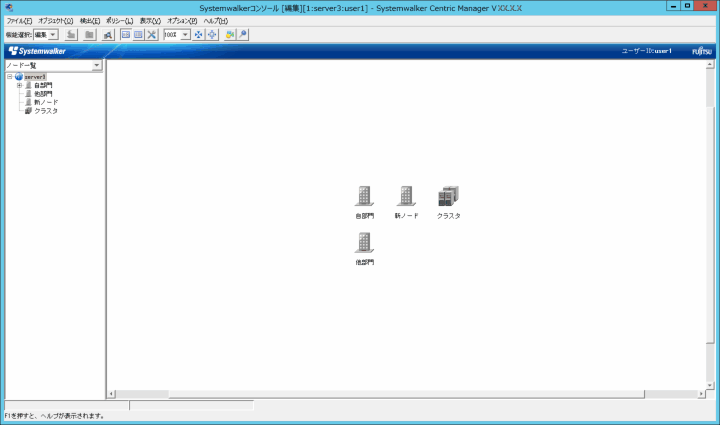
Task: Click the map scroll left arrow
Action: click(x=111, y=394)
